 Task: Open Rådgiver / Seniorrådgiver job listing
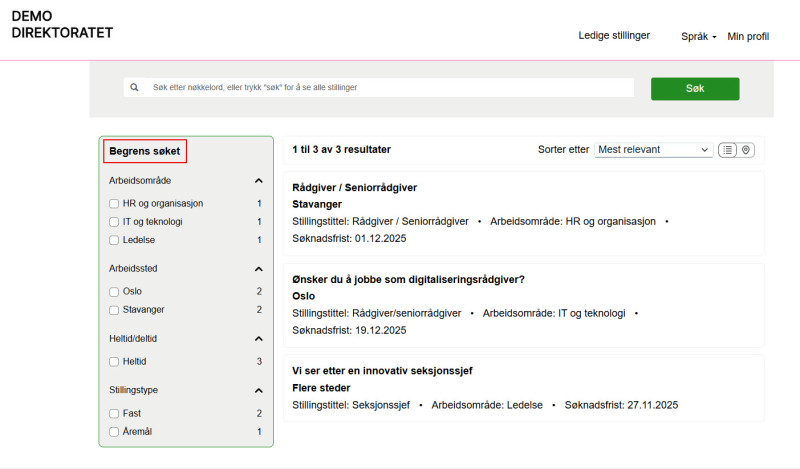point(354,187)
